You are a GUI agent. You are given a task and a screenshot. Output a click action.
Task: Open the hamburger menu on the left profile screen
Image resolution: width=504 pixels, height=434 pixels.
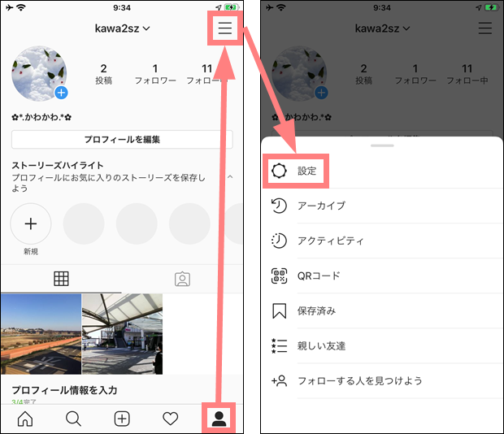[225, 29]
